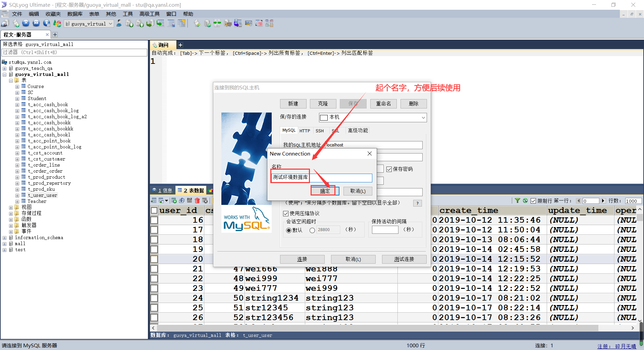Expand the 视图 folder node
Image resolution: width=644 pixels, height=350 pixels.
[x=11, y=208]
